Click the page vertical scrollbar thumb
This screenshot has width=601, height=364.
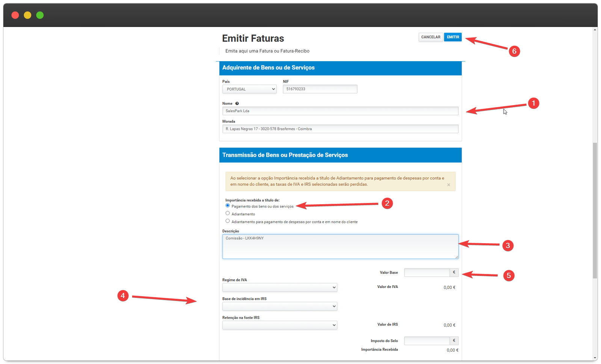point(595,210)
